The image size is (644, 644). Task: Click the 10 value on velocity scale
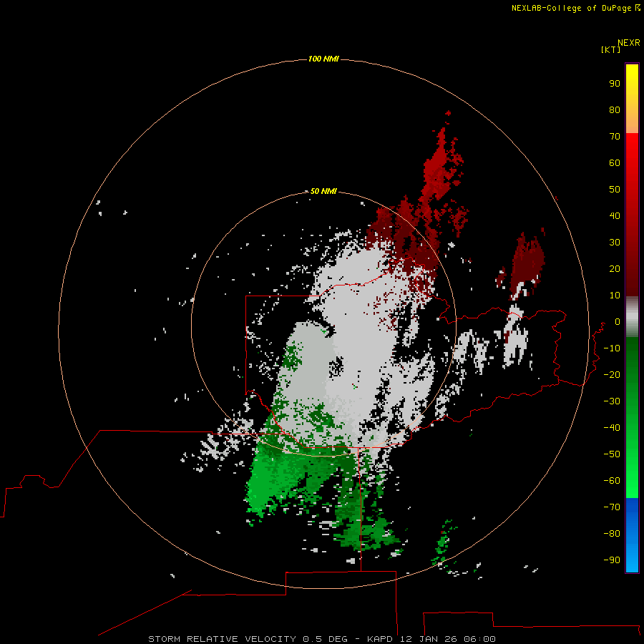[x=615, y=296]
